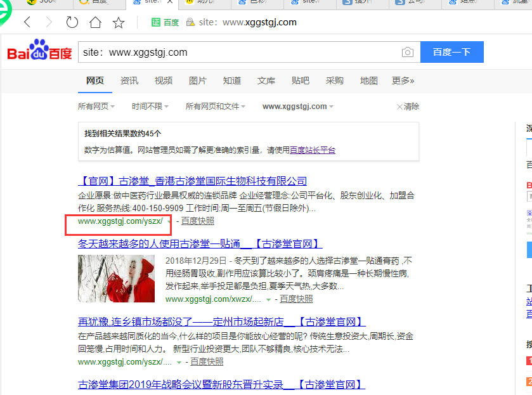Select the 网页 tab
Screen dimensions: 532x395
[95, 81]
